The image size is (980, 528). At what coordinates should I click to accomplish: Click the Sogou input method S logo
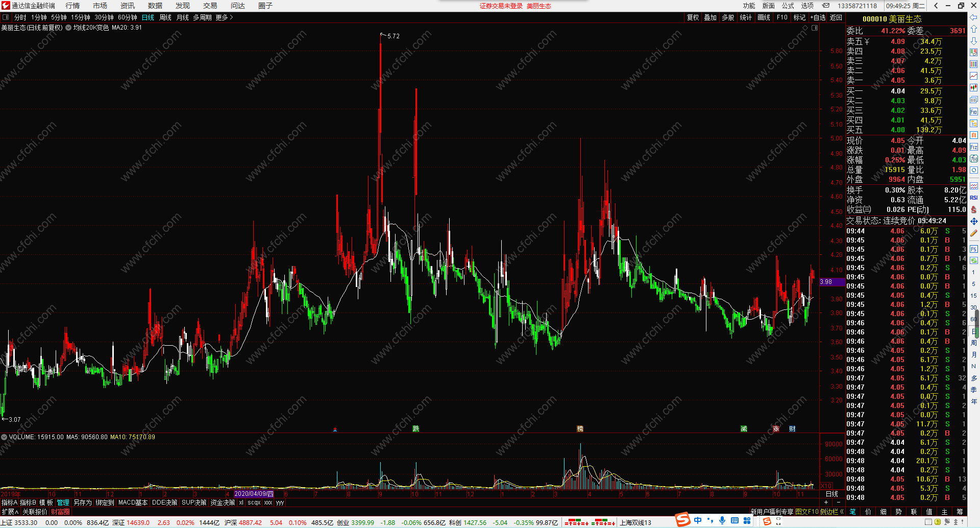click(x=683, y=520)
